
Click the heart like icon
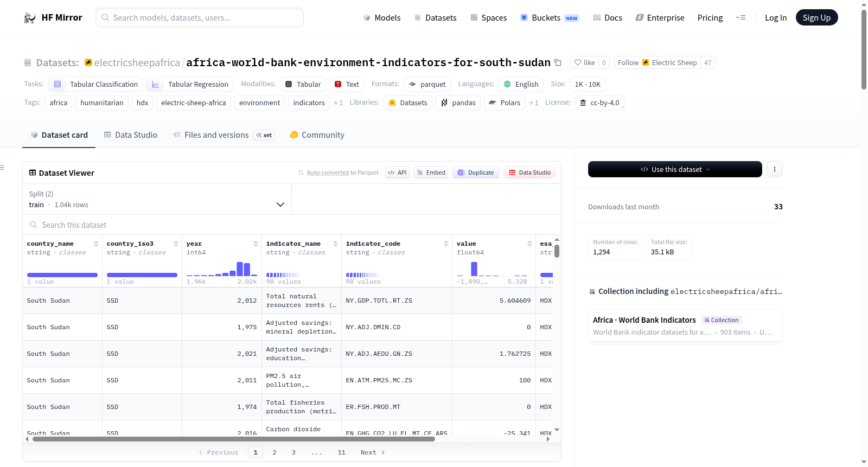pos(578,62)
